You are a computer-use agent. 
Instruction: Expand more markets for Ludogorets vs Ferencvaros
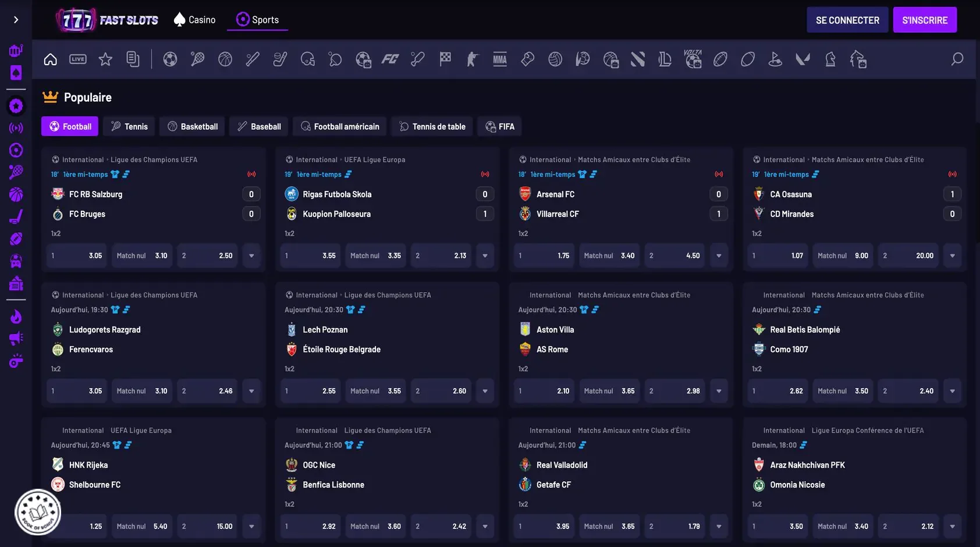pyautogui.click(x=251, y=391)
